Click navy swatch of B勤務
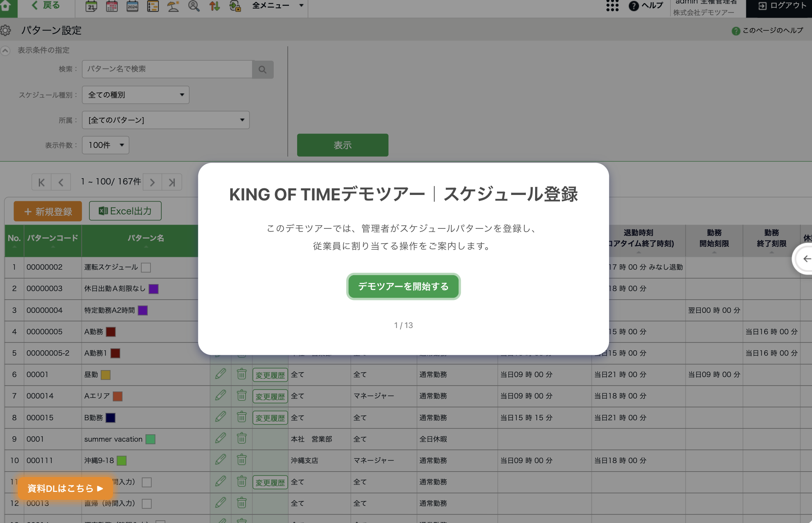 (110, 418)
